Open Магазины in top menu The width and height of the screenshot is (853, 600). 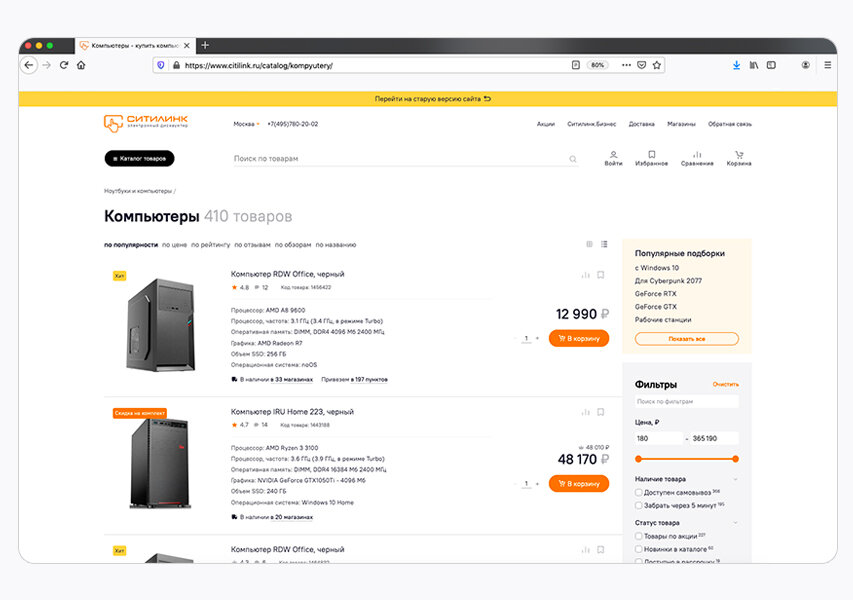tap(681, 124)
